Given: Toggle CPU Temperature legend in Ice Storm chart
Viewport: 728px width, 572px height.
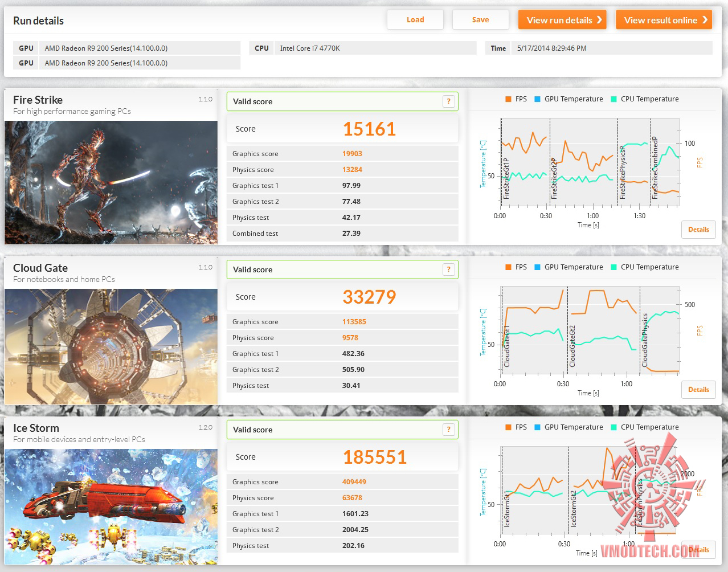Looking at the screenshot, I should click(x=645, y=427).
